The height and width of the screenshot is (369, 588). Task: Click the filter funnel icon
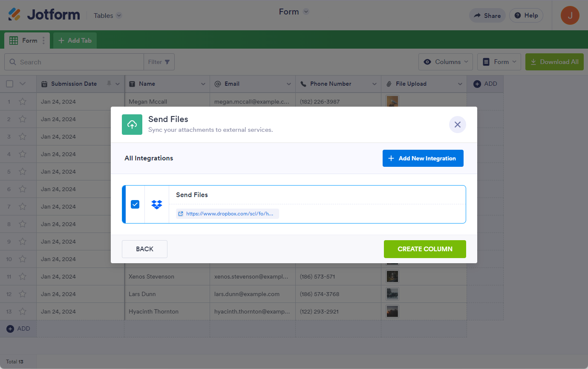167,62
